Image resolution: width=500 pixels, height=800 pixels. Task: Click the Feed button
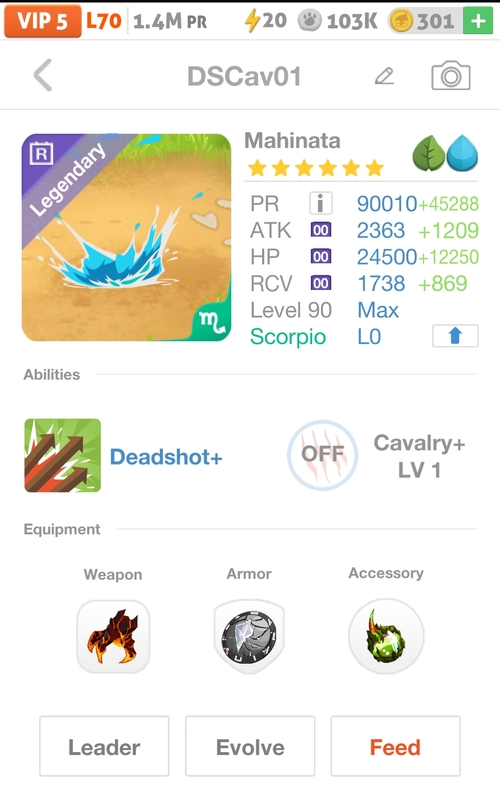[395, 746]
